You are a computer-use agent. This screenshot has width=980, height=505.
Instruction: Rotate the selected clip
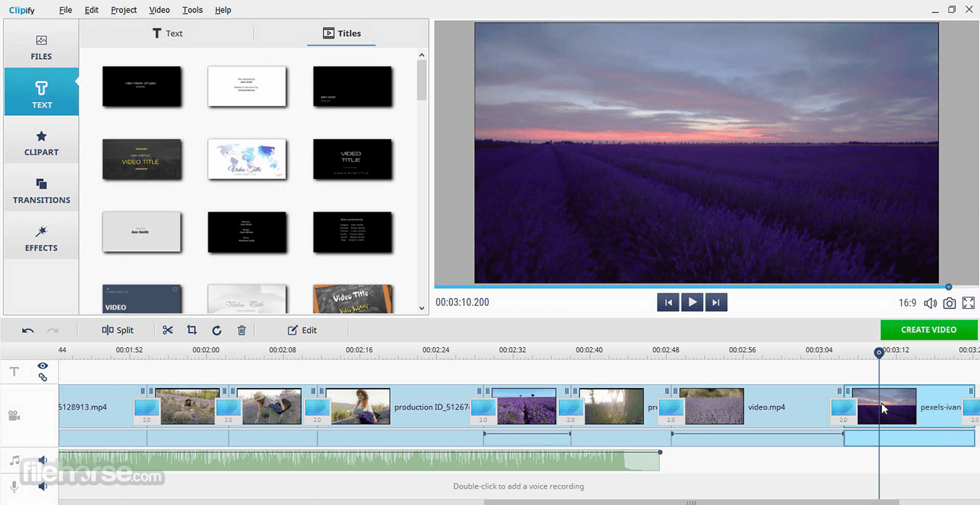pyautogui.click(x=217, y=331)
